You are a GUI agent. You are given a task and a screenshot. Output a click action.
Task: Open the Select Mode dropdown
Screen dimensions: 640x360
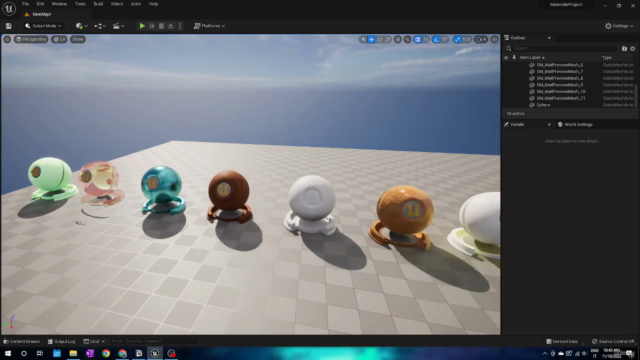(x=43, y=26)
